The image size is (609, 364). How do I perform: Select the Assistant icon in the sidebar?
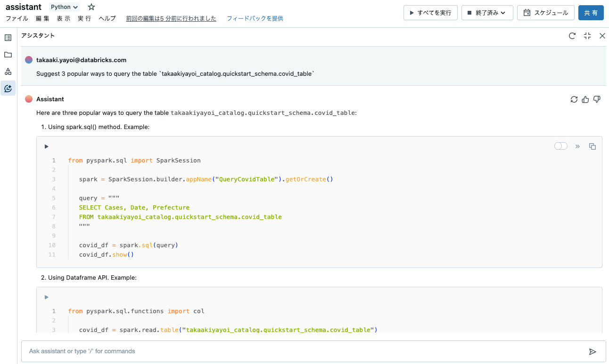(x=8, y=88)
